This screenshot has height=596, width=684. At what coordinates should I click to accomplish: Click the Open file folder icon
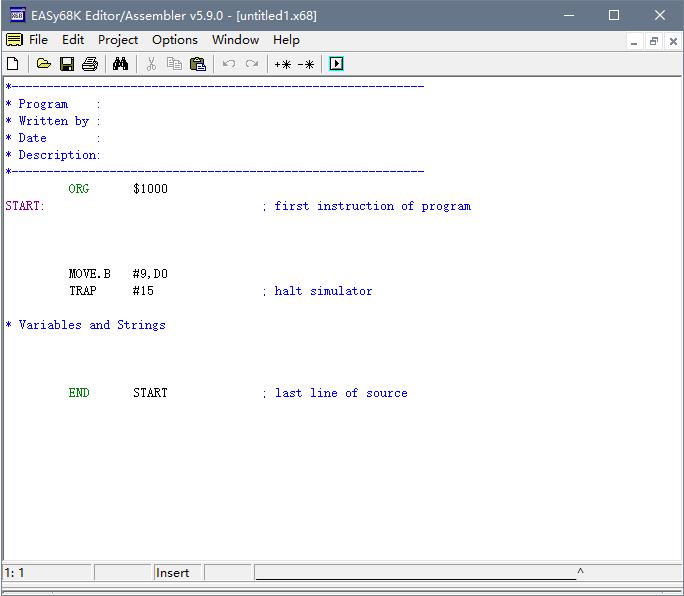tap(43, 64)
